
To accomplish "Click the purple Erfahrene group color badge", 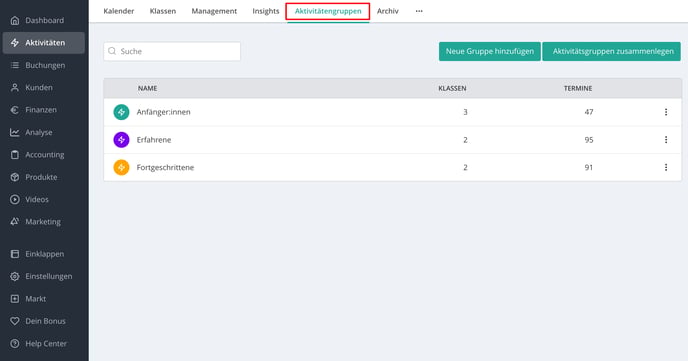I will click(121, 139).
